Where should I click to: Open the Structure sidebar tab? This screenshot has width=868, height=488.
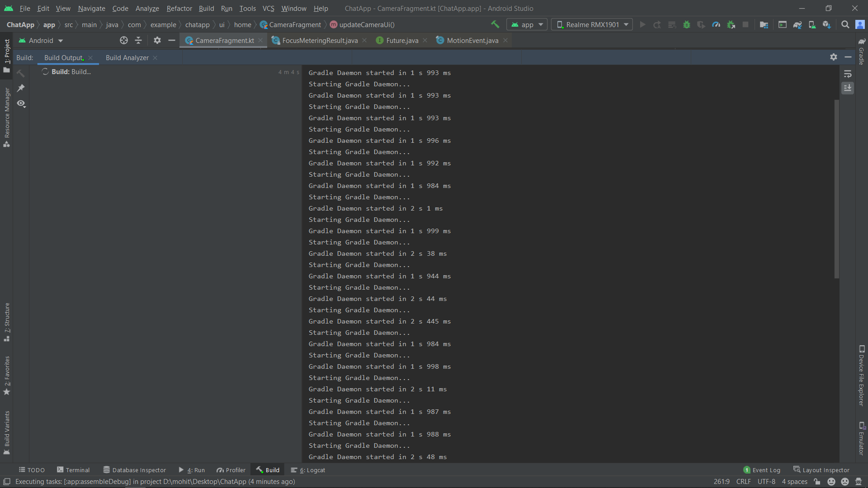[6, 322]
